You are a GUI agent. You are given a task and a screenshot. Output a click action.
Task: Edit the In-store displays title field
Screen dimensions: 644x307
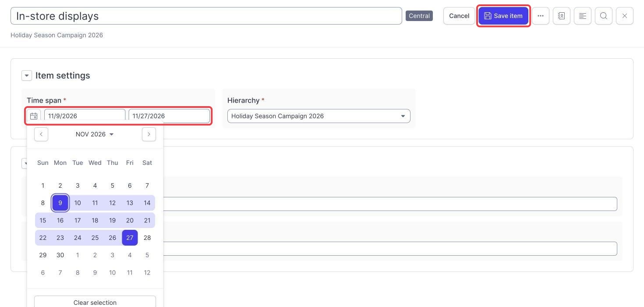pos(206,16)
